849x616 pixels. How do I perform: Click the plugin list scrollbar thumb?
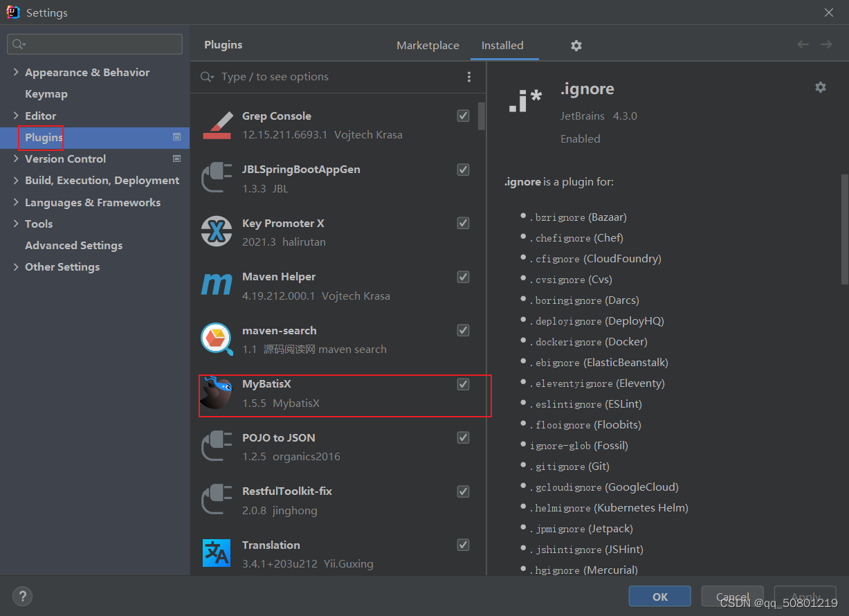[x=482, y=116]
